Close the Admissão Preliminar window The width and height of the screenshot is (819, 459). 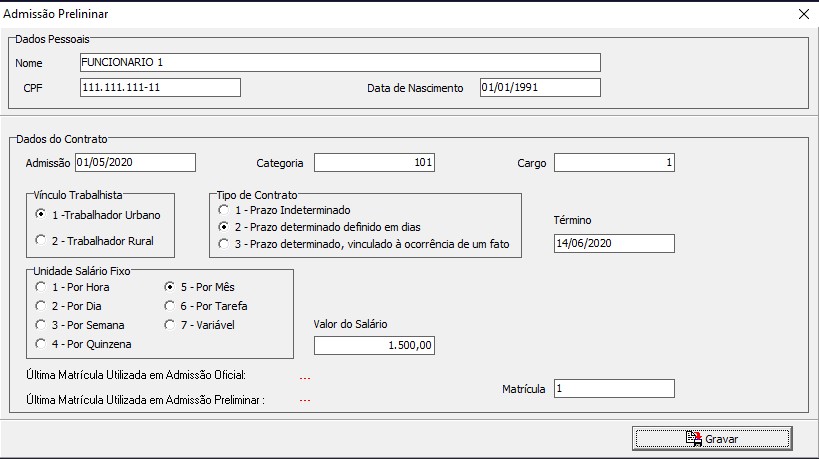click(x=804, y=14)
